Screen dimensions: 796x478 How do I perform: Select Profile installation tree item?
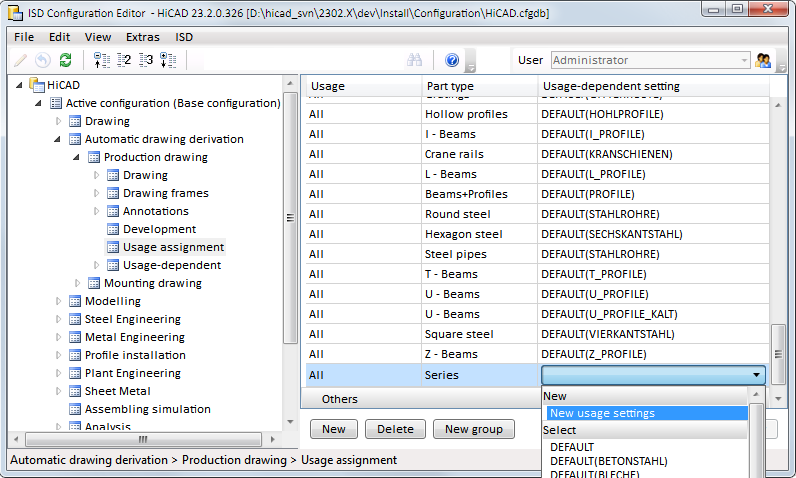pos(135,355)
